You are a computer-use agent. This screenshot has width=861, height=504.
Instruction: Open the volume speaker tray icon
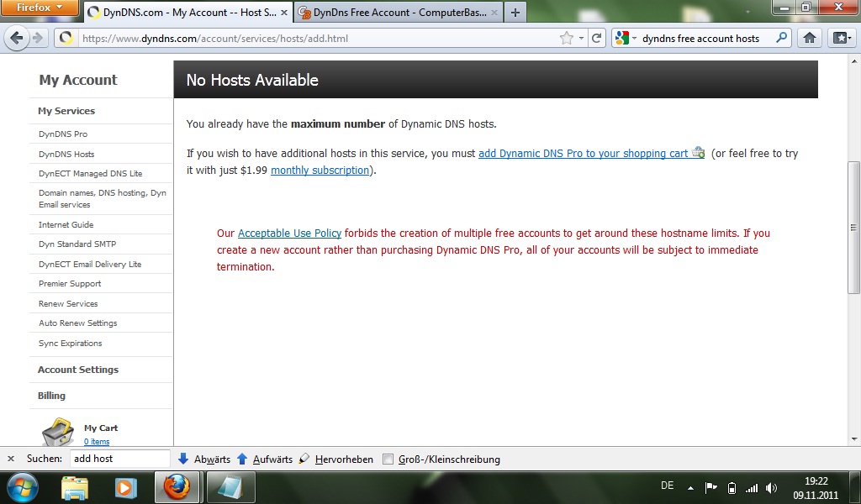[772, 487]
